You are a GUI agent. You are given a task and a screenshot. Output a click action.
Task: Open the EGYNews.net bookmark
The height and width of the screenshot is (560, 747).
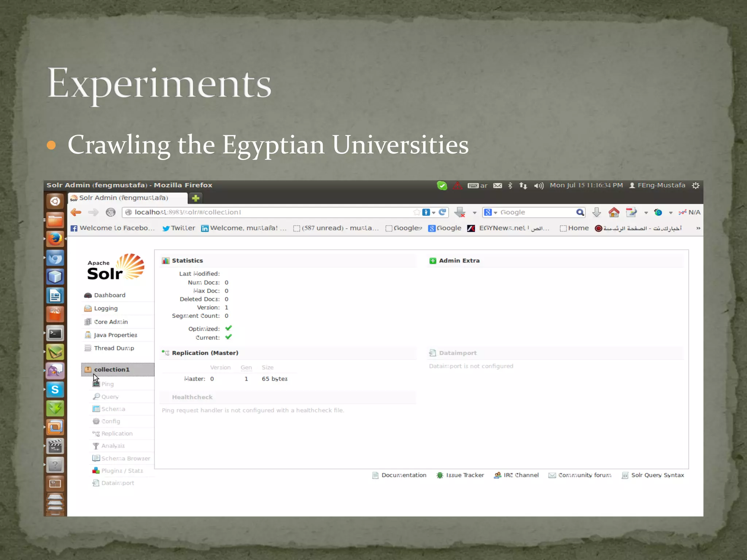click(508, 228)
